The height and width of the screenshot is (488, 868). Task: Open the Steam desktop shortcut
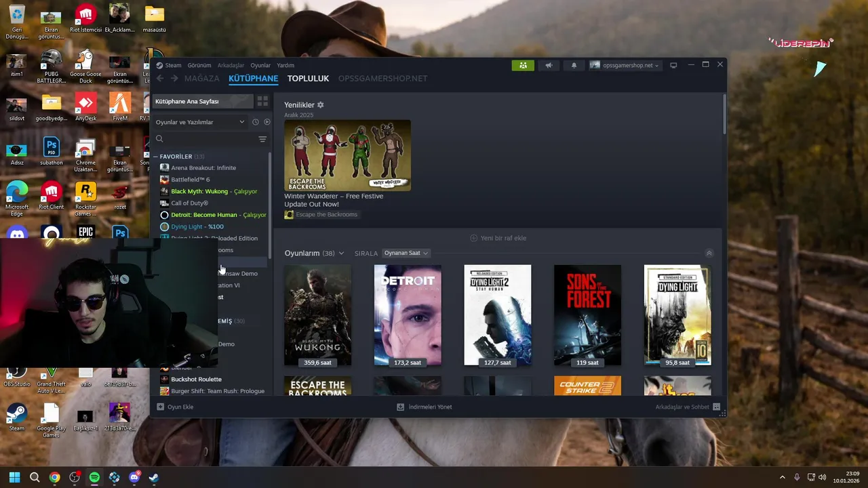click(x=17, y=417)
